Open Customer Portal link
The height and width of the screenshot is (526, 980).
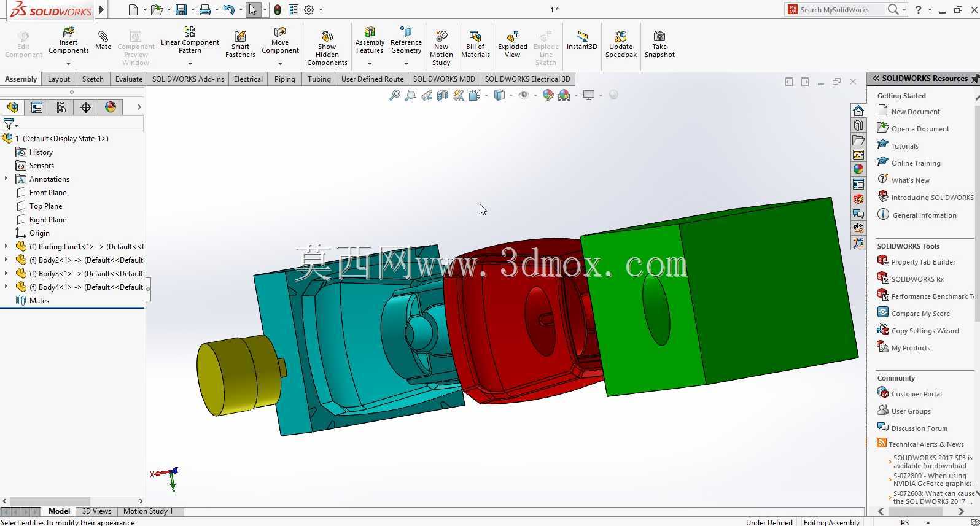coord(916,394)
